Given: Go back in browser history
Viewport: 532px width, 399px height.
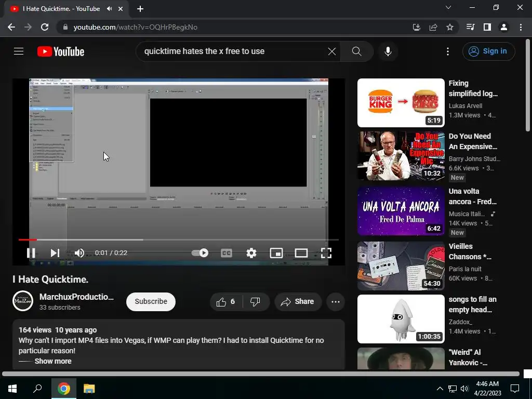Looking at the screenshot, I should click(x=11, y=27).
